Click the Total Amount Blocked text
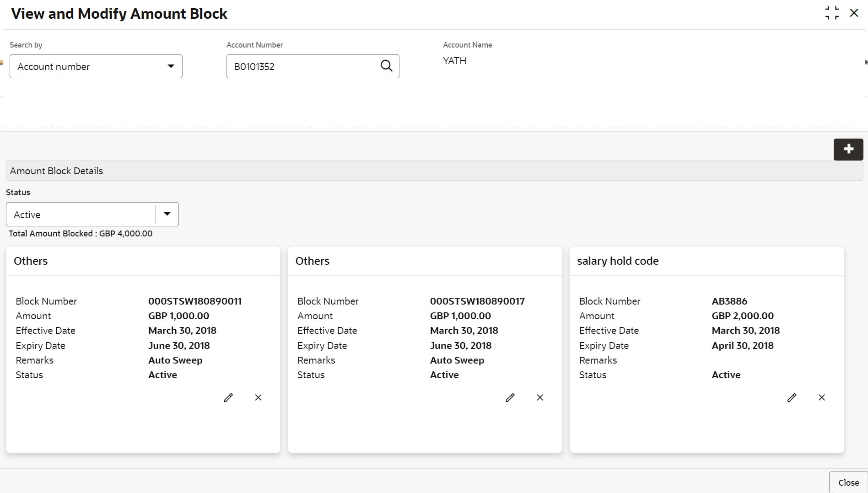 click(81, 233)
